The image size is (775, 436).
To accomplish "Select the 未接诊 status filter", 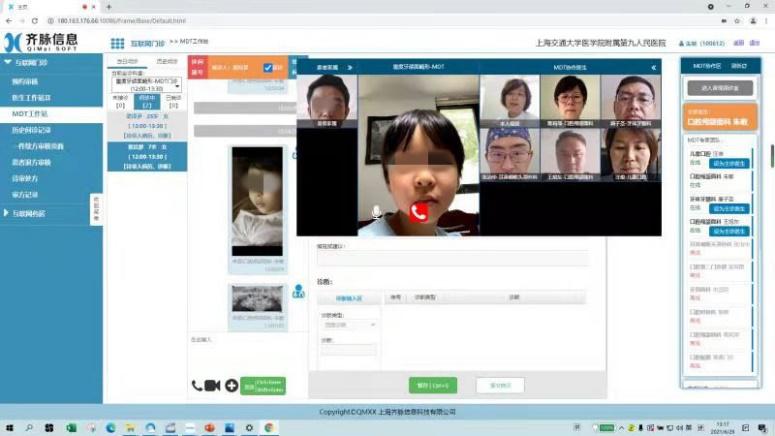I will 120,100.
